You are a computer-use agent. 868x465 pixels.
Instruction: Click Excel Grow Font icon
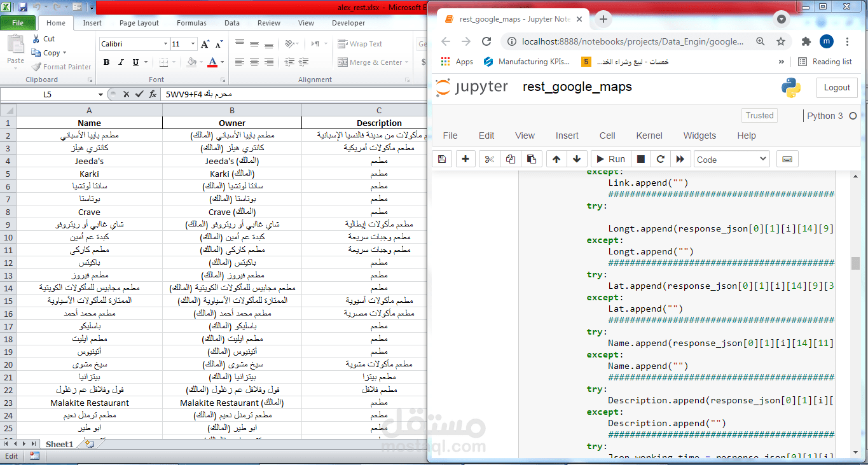(205, 44)
